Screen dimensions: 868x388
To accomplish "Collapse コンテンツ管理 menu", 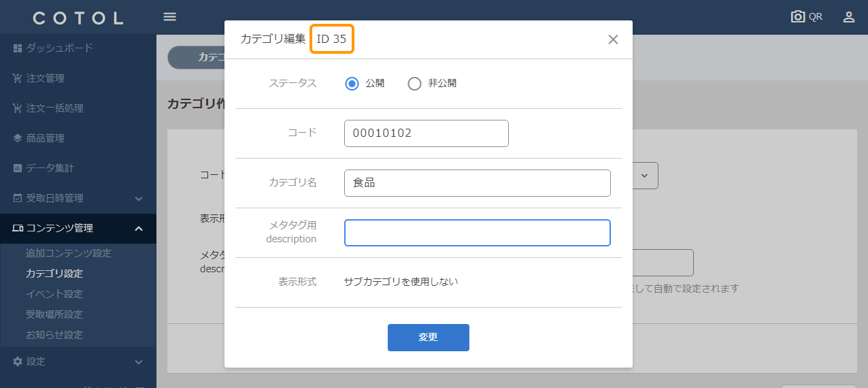I will click(x=78, y=229).
